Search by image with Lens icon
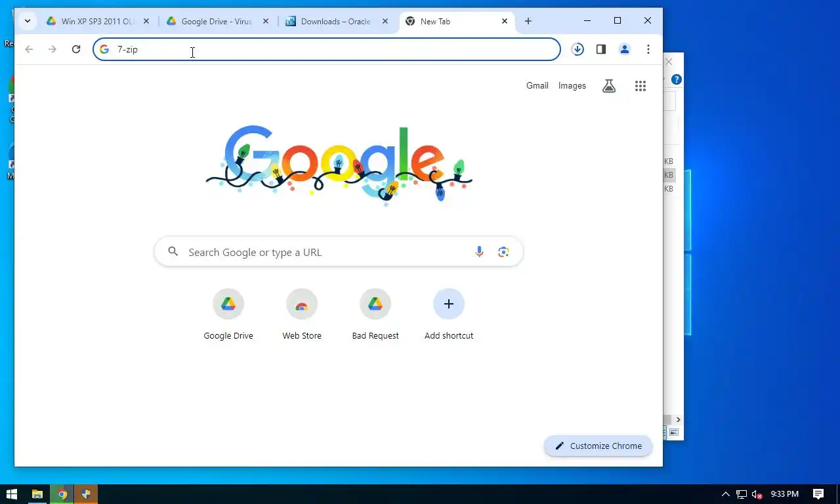Viewport: 840px width, 504px height. tap(503, 252)
